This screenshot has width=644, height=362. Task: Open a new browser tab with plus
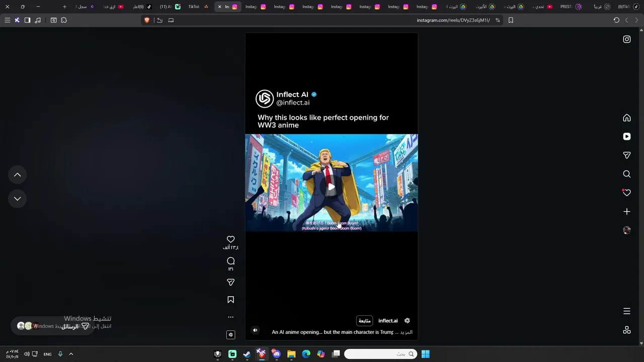[64, 7]
